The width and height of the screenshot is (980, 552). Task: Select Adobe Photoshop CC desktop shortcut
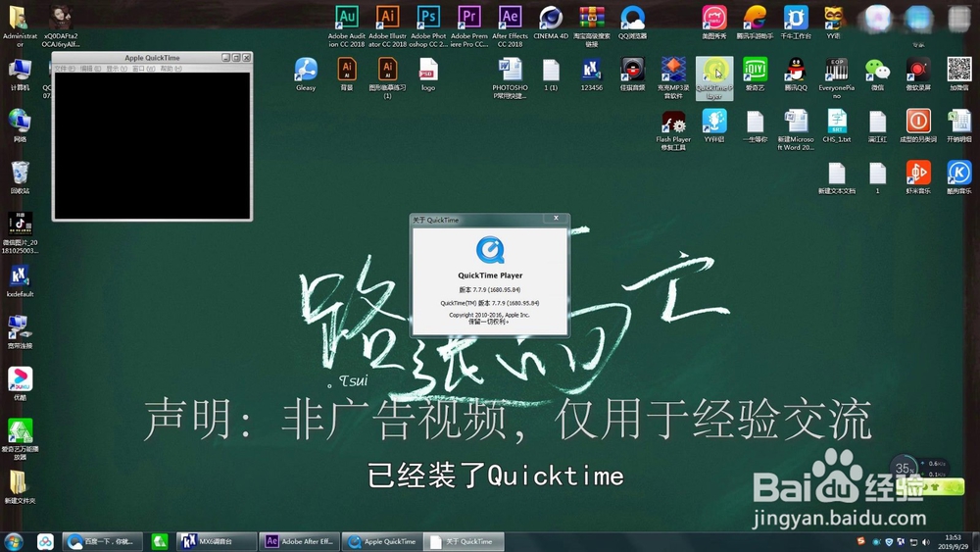pos(429,26)
